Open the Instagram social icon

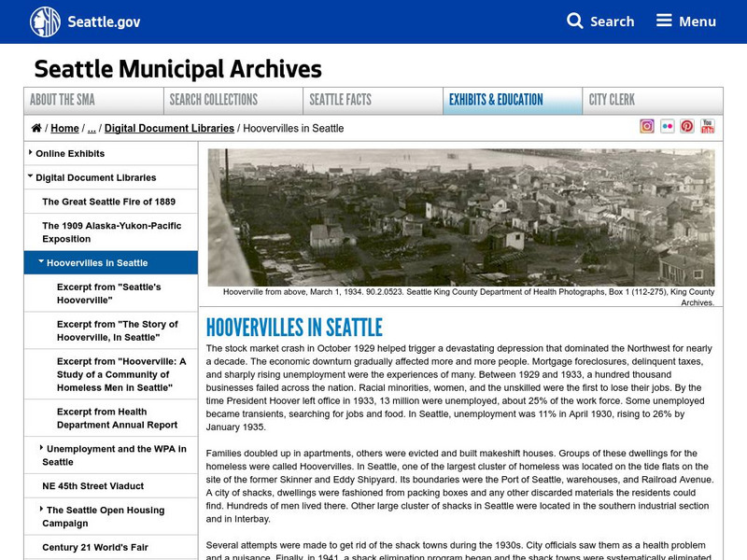tap(646, 126)
